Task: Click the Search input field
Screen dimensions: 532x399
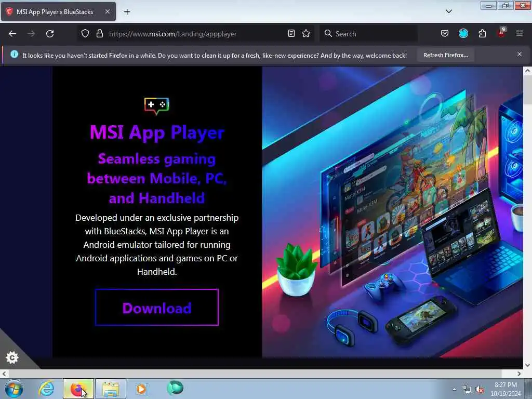Action: tap(368, 34)
